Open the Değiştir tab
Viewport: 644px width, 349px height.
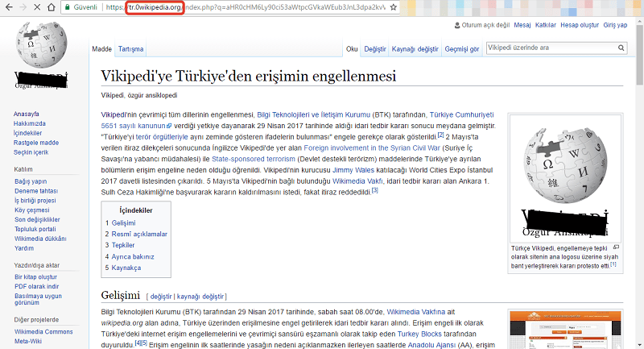(375, 49)
